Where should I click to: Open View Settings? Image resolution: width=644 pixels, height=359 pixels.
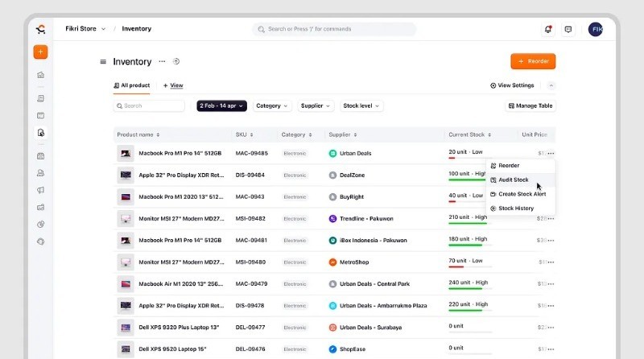click(512, 85)
